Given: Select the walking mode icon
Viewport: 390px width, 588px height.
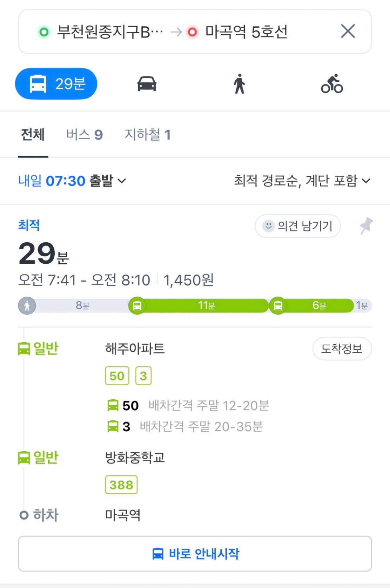Looking at the screenshot, I should (240, 84).
